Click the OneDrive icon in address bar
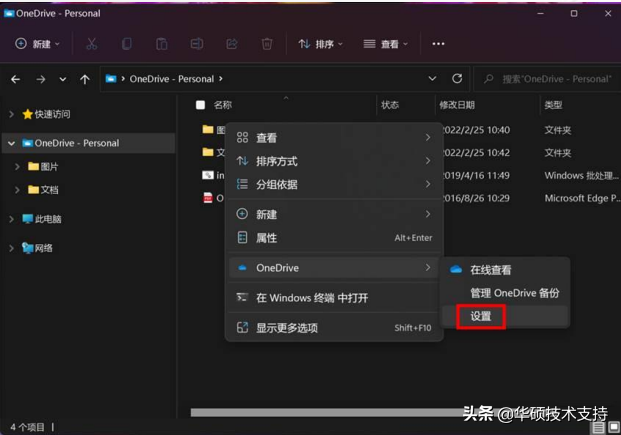Screen dimensions: 621x435 coord(111,79)
